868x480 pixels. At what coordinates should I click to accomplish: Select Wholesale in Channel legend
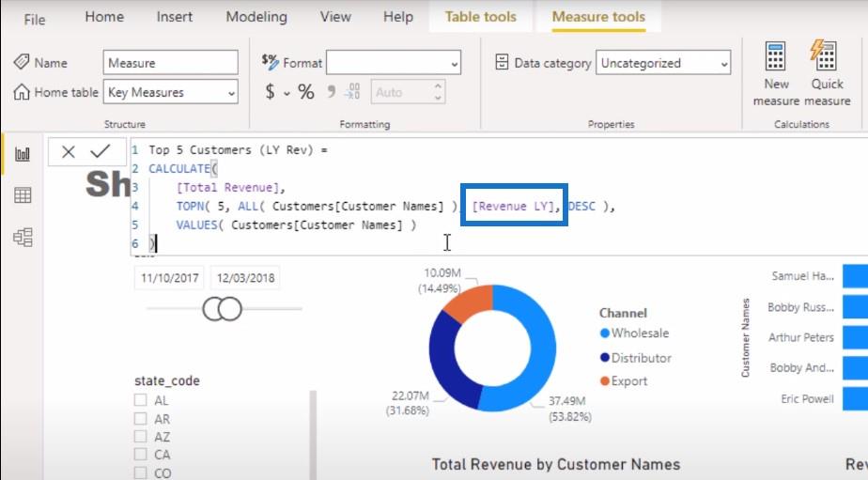coord(634,333)
